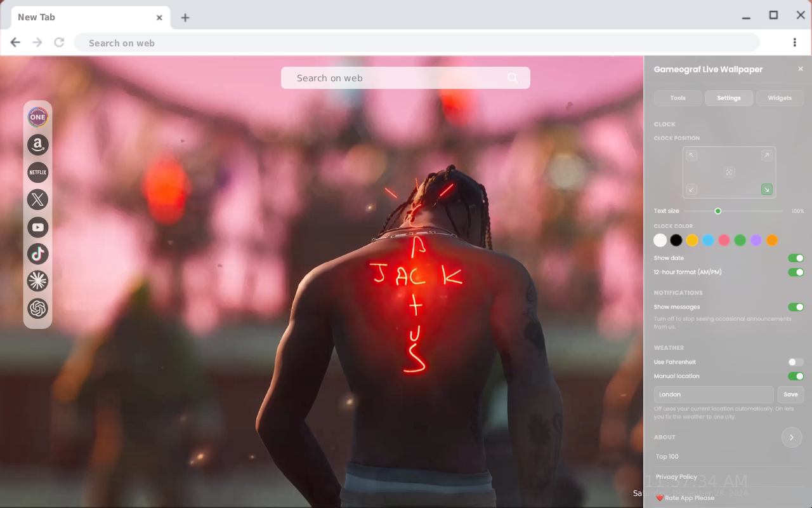Close the New Tab browser tab
Viewport: 812px width, 508px height.
tap(159, 18)
